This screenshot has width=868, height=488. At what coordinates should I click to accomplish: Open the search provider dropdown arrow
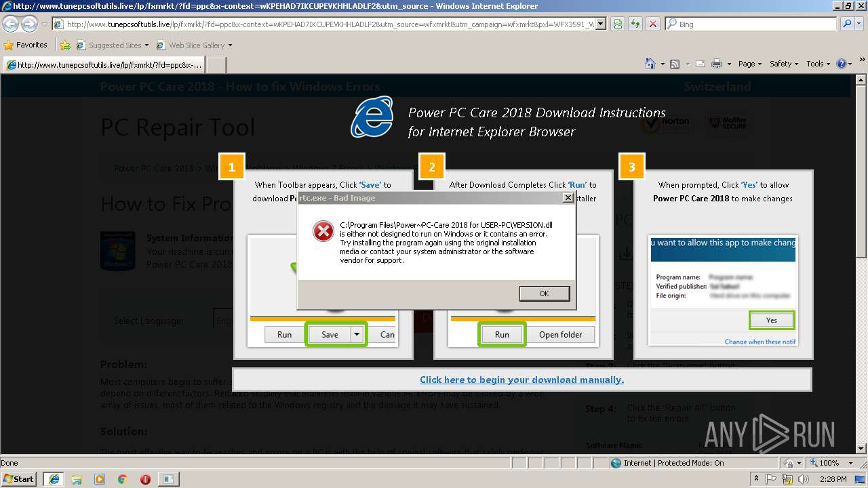(x=860, y=24)
